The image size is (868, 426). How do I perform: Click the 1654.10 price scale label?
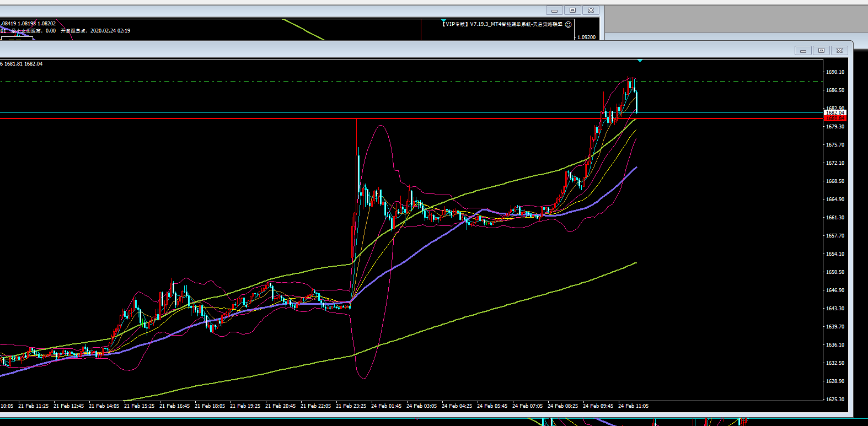coord(835,254)
